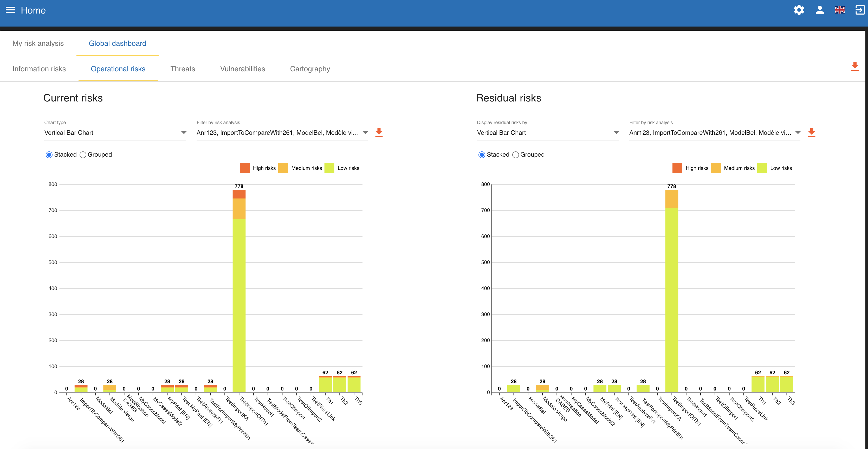Toggle Low risks legend swatch in Current risks
868x449 pixels.
coord(329,168)
